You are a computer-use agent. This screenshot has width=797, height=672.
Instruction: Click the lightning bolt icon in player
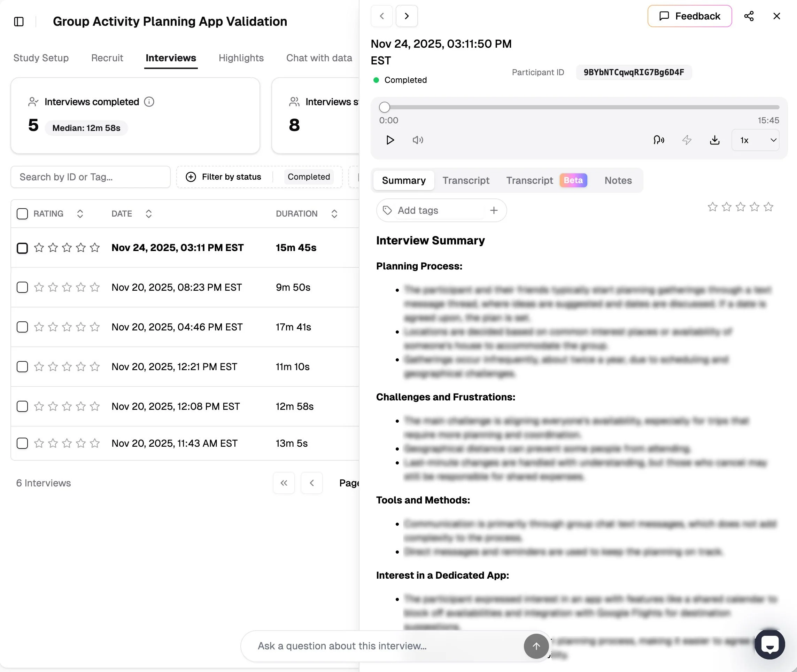pyautogui.click(x=687, y=140)
